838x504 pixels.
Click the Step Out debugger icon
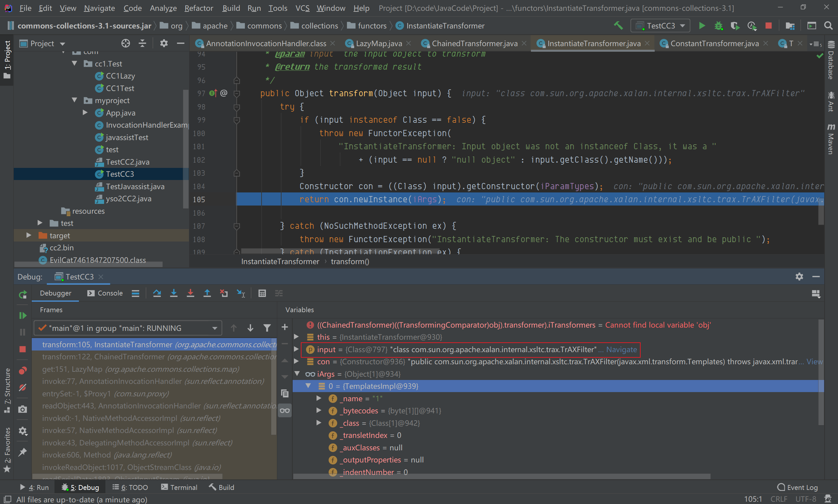(x=207, y=293)
